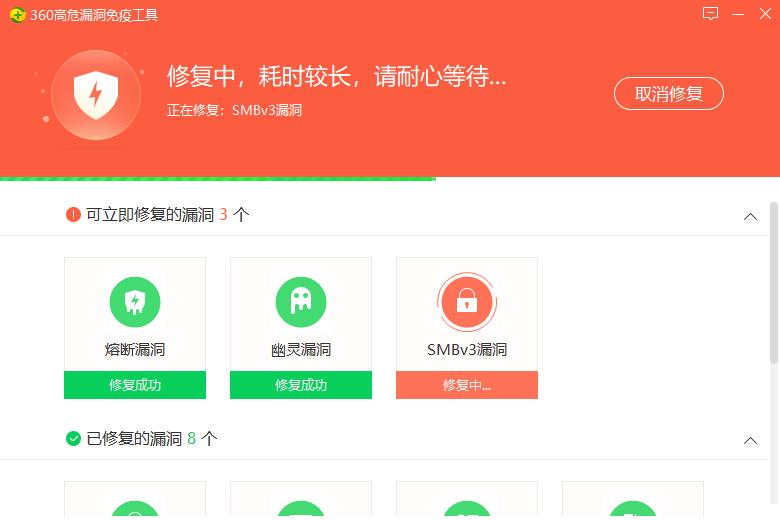Viewport: 780px width, 520px height.
Task: Click the 可立即修复的漏洞 3 个 heading
Action: pos(168,214)
